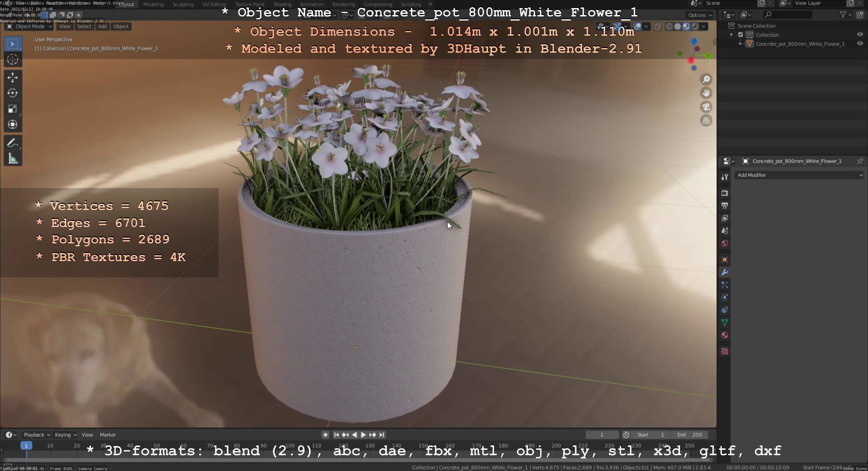Select the Select Box tool

(13, 44)
